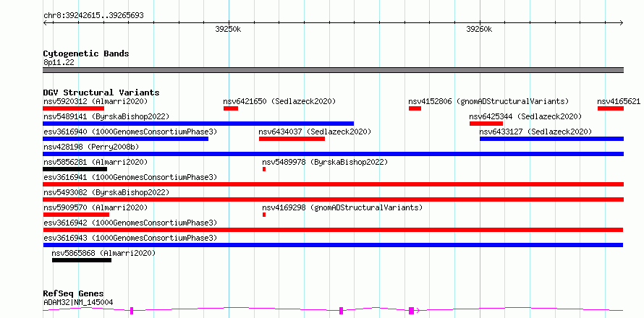Image resolution: width=644 pixels, height=318 pixels.
Task: Open nsv6434037 (Sedlazeck2020) variant label
Action: [315, 132]
